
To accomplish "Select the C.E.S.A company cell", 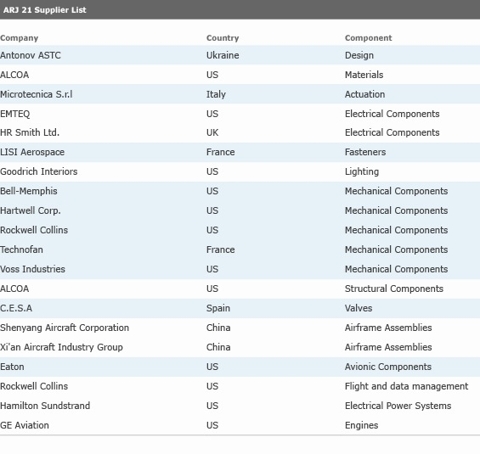I will pyautogui.click(x=16, y=308).
